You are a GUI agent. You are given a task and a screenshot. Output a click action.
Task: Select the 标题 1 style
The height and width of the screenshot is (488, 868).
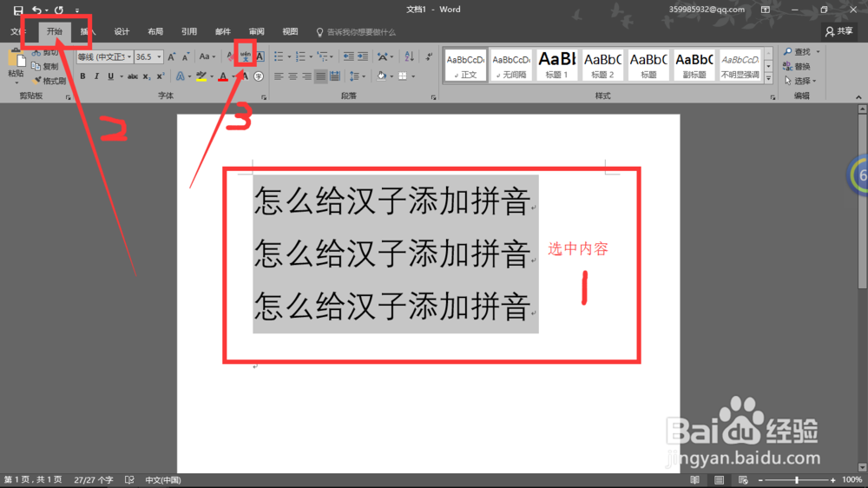click(557, 65)
